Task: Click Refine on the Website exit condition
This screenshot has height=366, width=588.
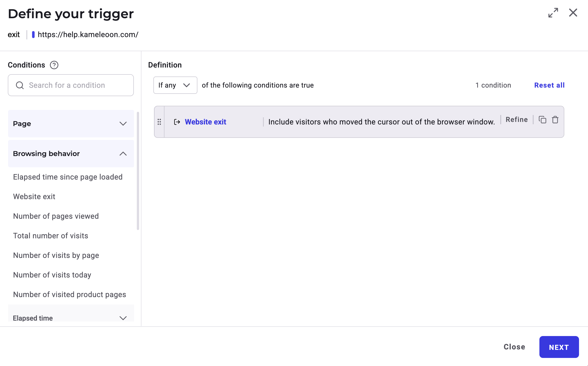Action: pyautogui.click(x=517, y=120)
